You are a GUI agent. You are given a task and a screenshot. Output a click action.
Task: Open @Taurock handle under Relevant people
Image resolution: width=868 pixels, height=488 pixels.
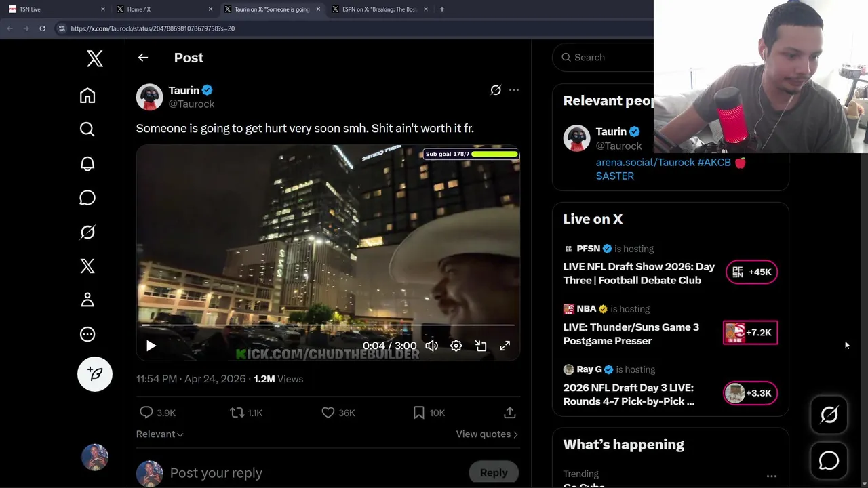tap(618, 146)
